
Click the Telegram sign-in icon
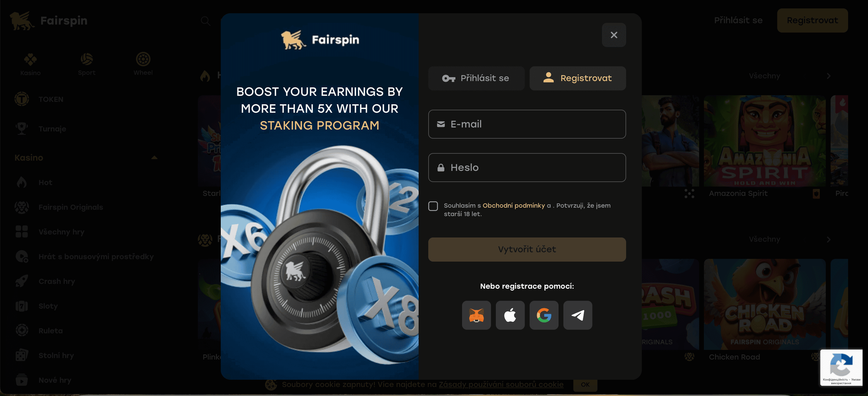tap(577, 315)
